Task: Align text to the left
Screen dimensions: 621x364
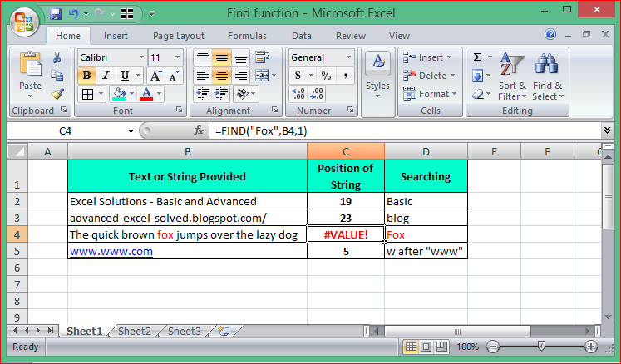Action: [x=202, y=76]
